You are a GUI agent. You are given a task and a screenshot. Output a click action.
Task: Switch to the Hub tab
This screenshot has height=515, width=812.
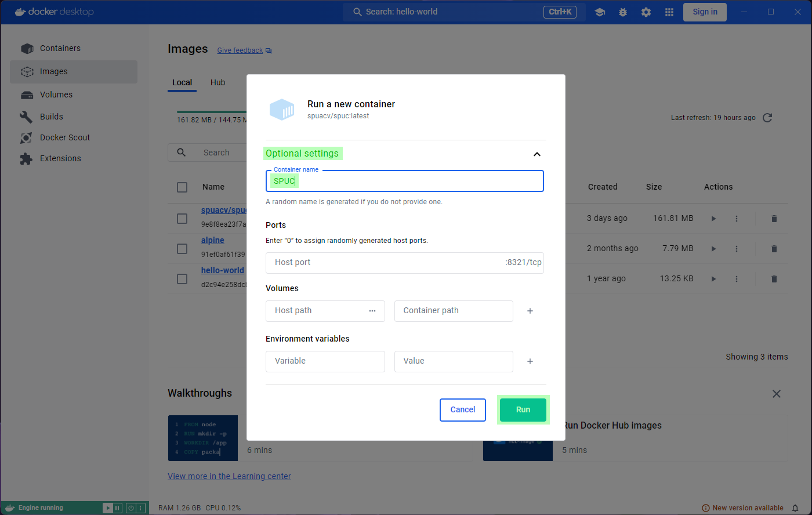click(x=217, y=82)
